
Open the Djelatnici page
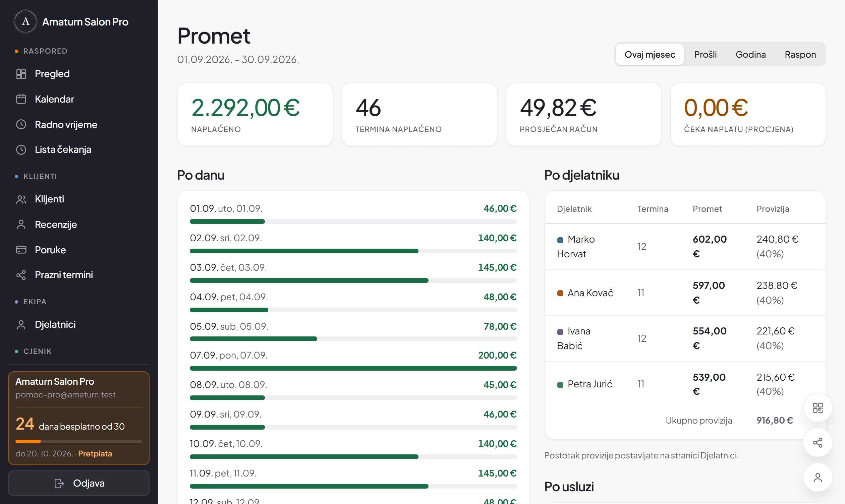click(79, 325)
